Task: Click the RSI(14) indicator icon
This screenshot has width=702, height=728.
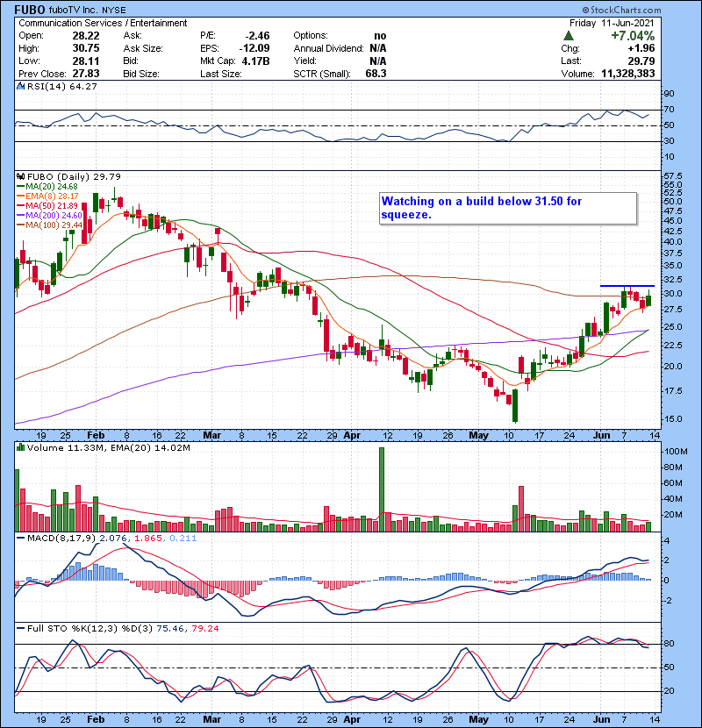Action: 20,86
